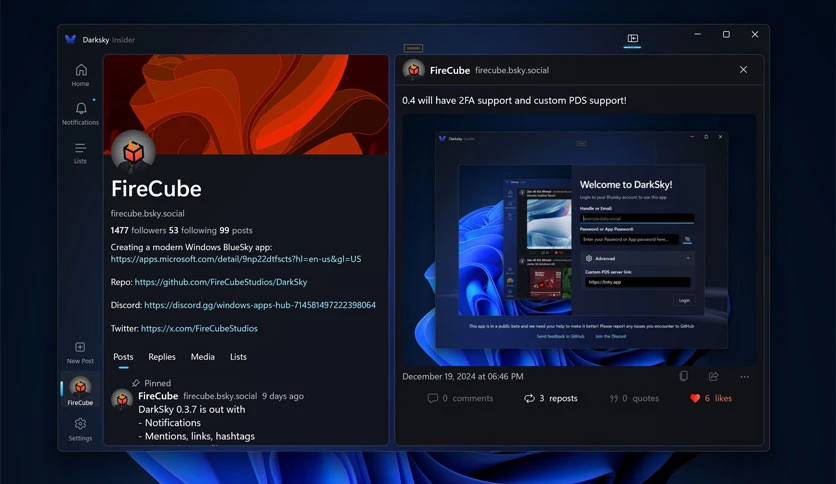This screenshot has height=484, width=836.
Task: Click '9 days ago' on pinned post
Action: (x=283, y=396)
